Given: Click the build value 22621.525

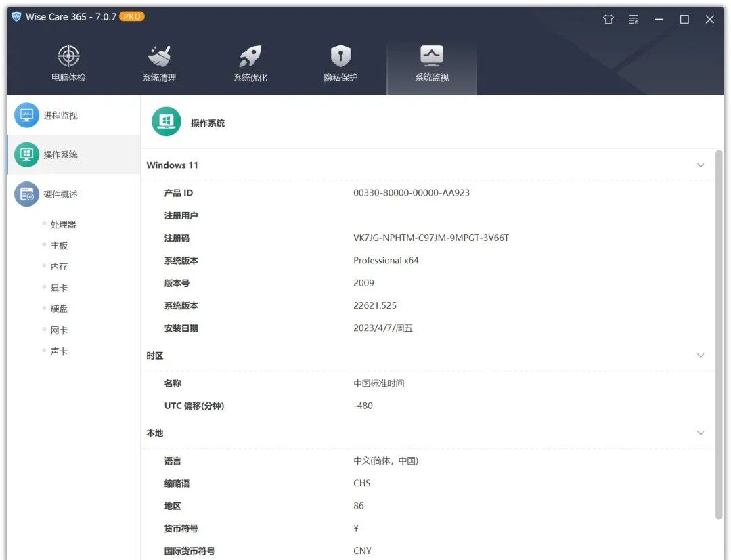Looking at the screenshot, I should pos(375,305).
